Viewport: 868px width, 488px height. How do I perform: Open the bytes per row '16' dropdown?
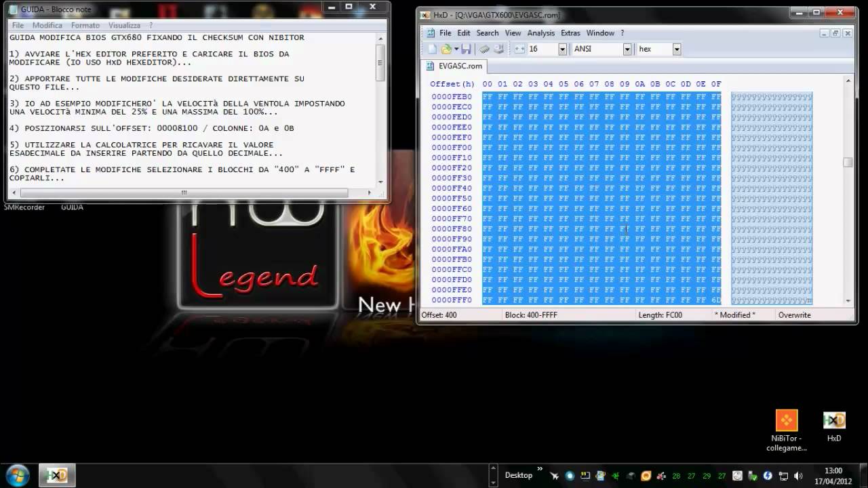pyautogui.click(x=562, y=49)
